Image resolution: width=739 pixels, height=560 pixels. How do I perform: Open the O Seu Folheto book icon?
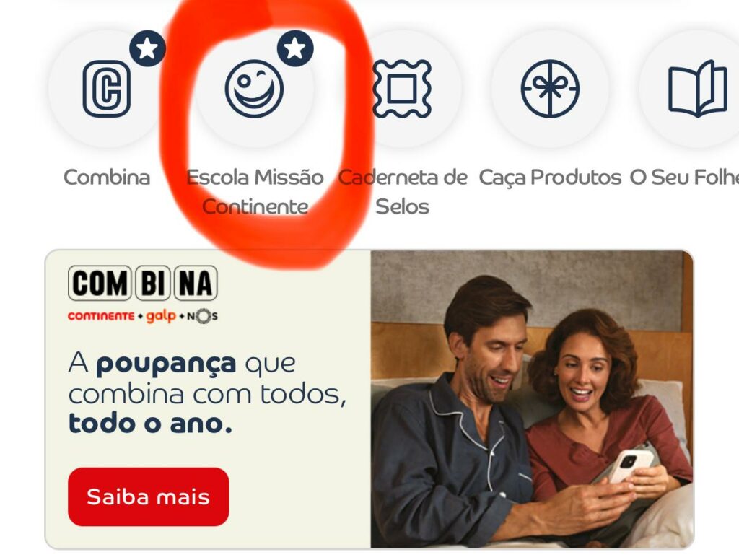(698, 89)
